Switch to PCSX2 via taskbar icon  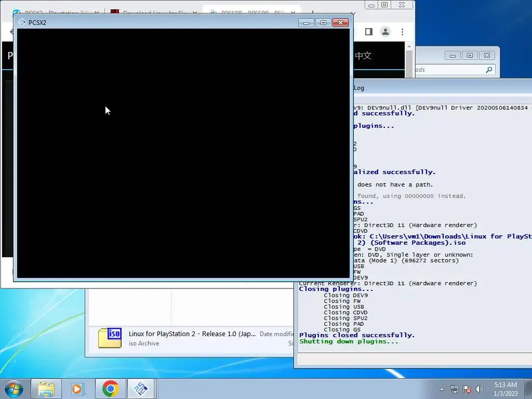tap(141, 389)
